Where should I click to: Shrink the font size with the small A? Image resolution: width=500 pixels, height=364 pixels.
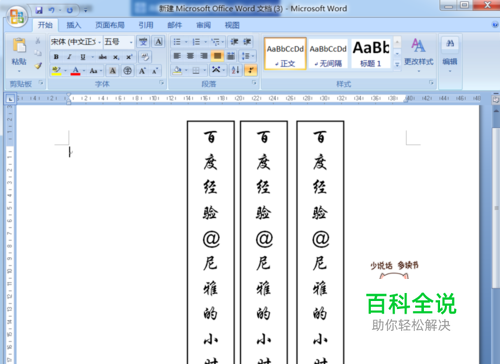click(x=155, y=70)
